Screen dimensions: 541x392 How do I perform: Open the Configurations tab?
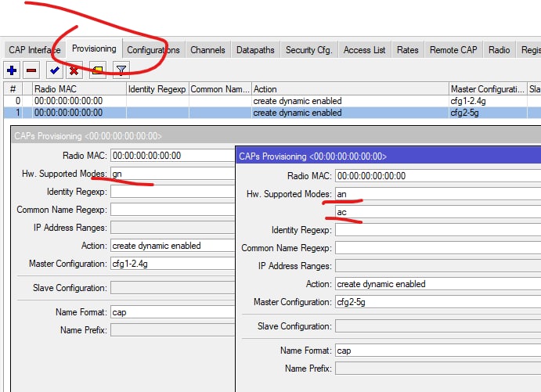coord(153,50)
